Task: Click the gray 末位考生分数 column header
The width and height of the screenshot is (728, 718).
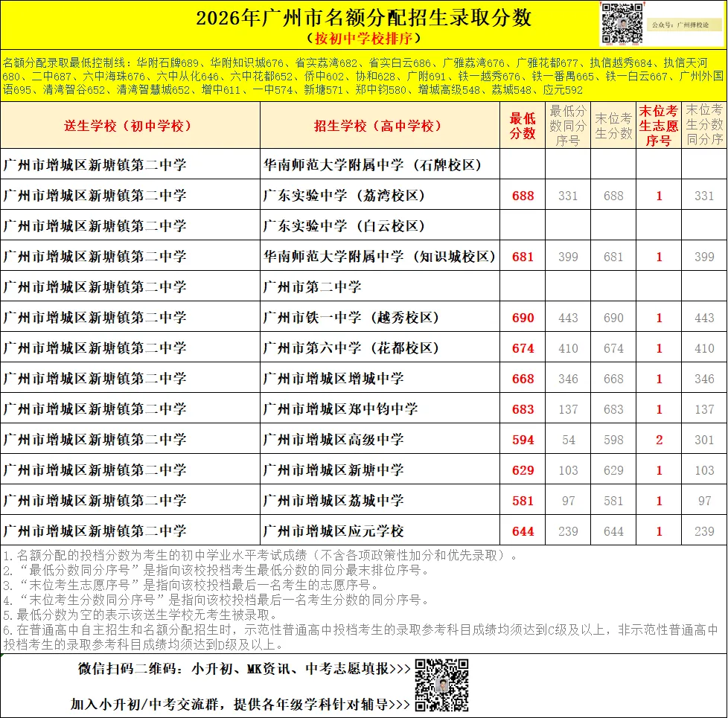Action: [x=613, y=125]
